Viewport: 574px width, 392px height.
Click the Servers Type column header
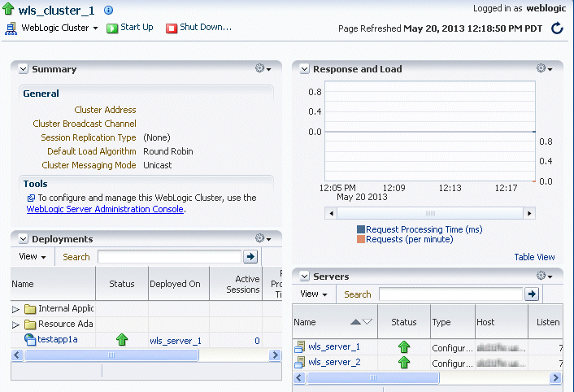[x=453, y=322]
